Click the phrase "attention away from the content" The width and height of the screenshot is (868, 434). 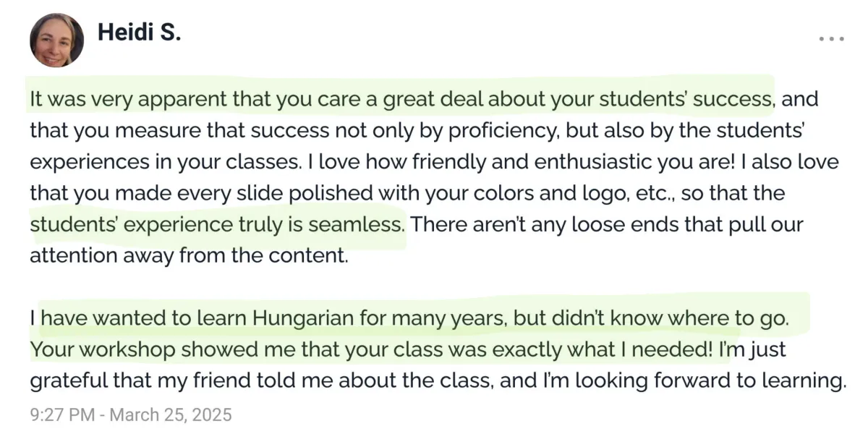coord(190,255)
